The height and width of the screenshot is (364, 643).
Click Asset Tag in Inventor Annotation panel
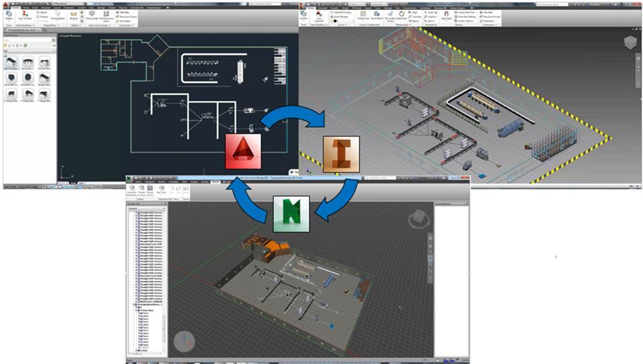click(431, 12)
